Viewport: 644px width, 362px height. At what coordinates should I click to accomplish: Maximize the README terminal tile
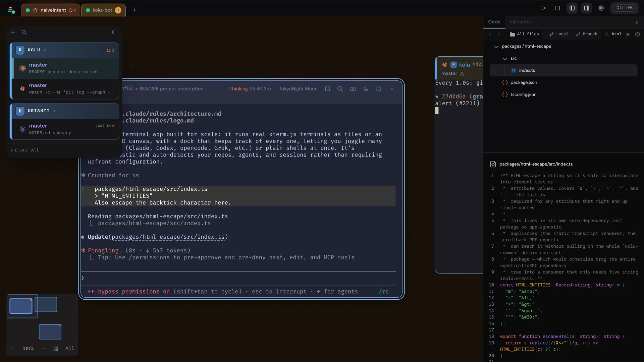coord(379,89)
